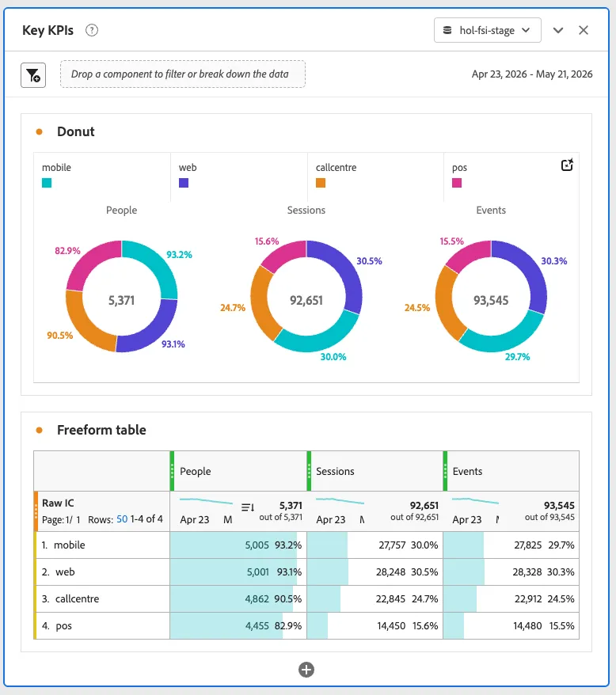Select the Sessions column header

click(x=375, y=471)
